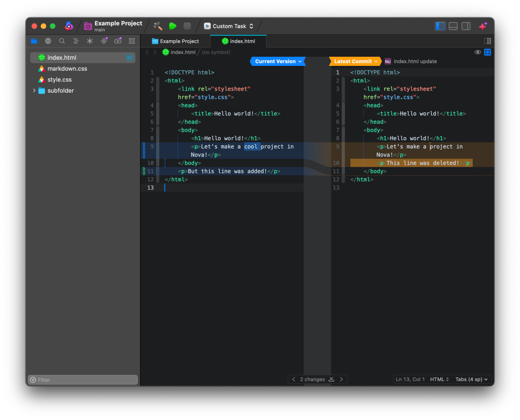
Task: Click the Example Project title in toolbar
Action: click(118, 23)
